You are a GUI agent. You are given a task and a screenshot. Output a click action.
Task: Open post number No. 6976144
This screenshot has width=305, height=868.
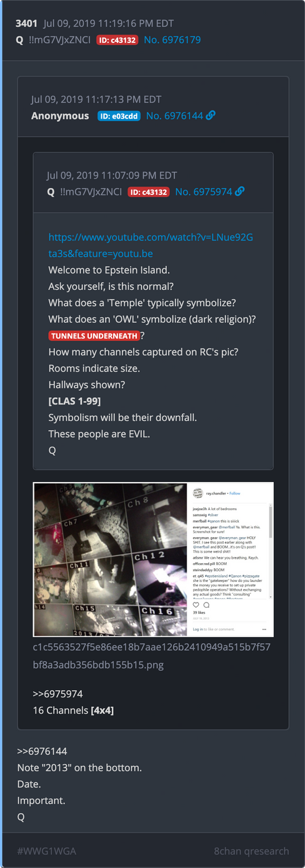174,116
